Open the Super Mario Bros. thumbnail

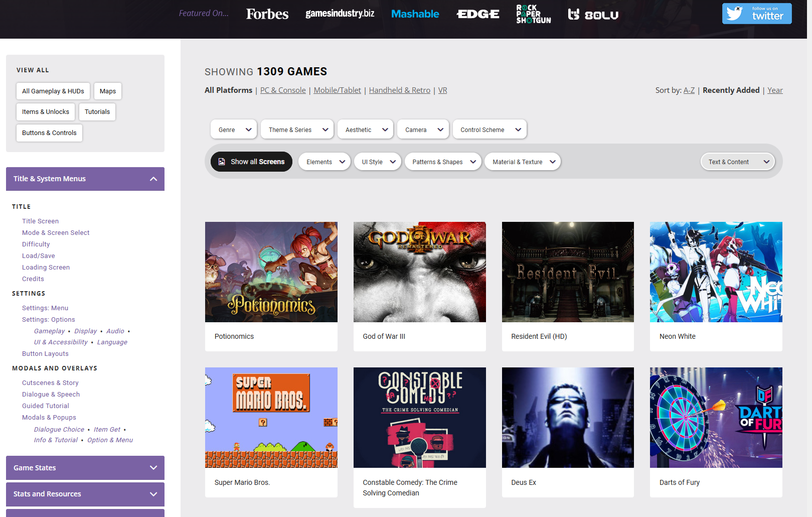(x=271, y=418)
